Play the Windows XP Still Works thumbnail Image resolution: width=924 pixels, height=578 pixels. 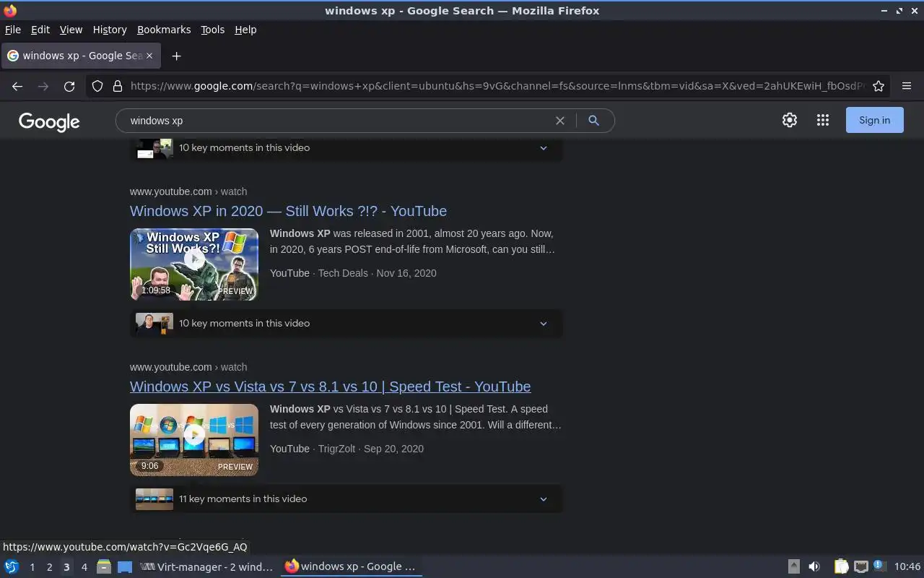(194, 264)
